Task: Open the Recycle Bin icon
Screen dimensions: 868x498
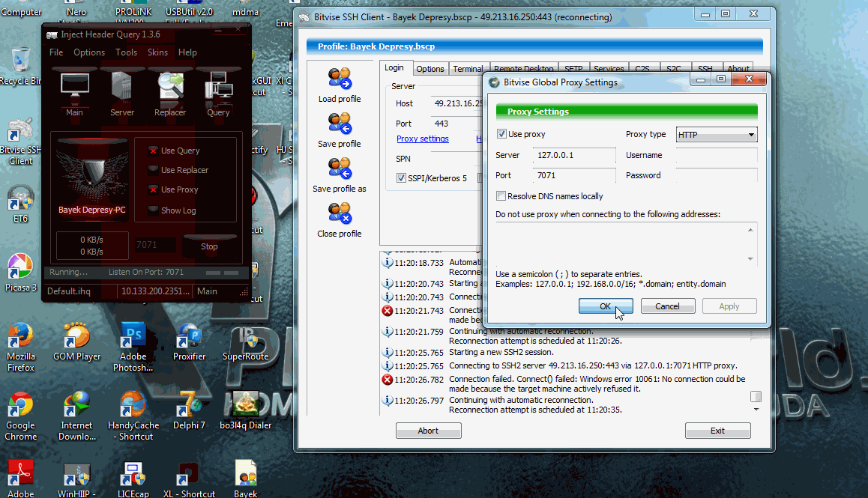Action: (x=20, y=67)
